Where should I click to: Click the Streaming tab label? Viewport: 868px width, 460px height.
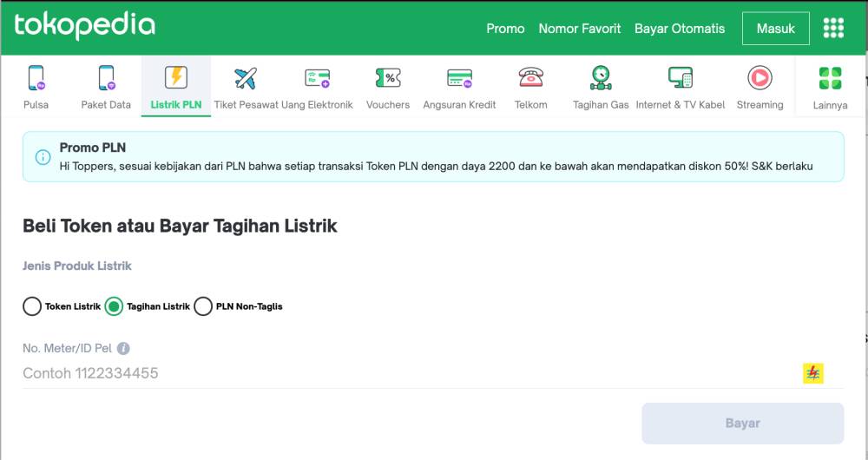point(760,105)
